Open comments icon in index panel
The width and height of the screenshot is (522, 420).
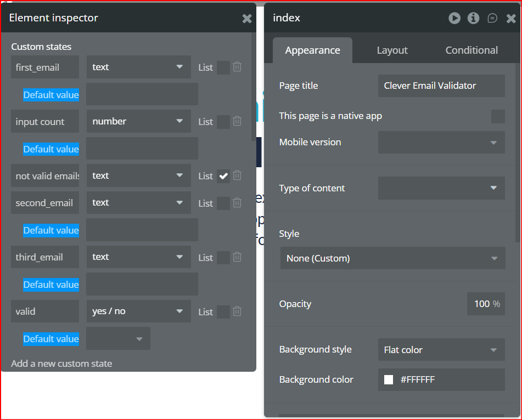pos(492,18)
